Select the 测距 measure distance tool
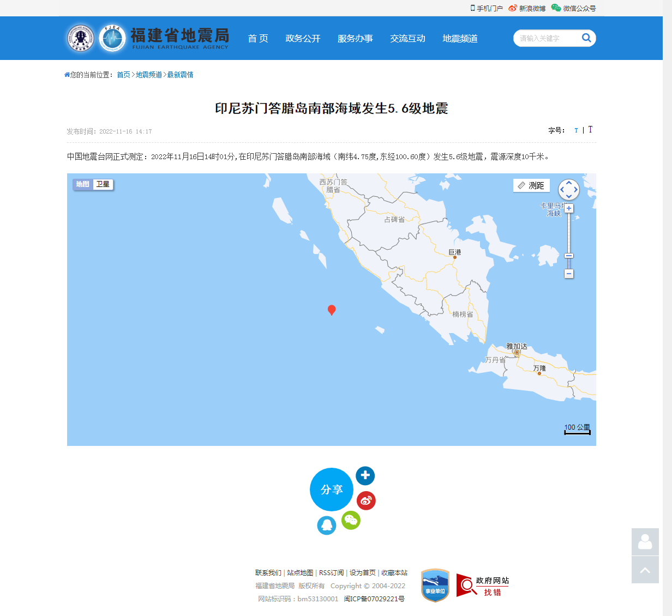Screen dimensions: 672x616 [531, 185]
